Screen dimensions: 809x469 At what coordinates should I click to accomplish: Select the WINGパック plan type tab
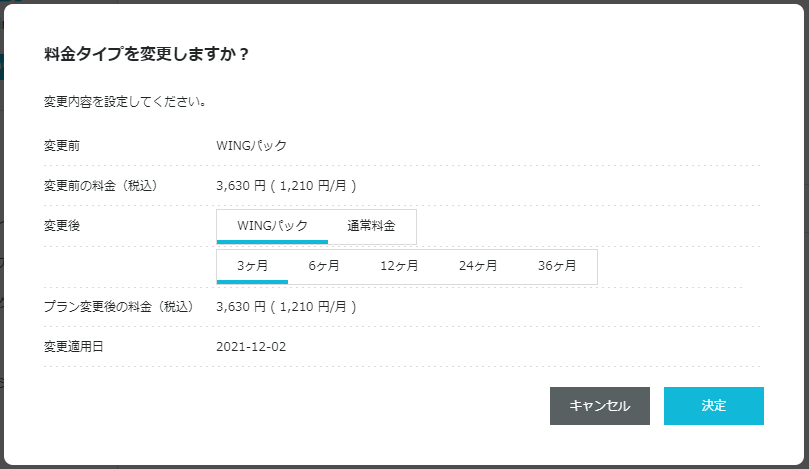272,226
